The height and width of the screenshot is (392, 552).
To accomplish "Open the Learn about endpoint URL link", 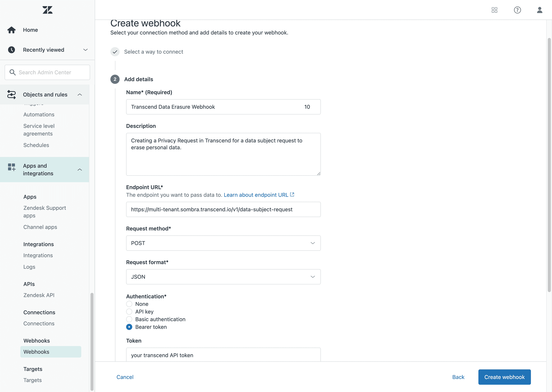I will [256, 195].
